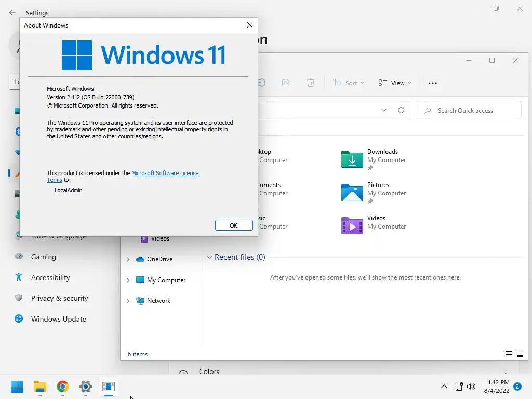Open Settings from taskbar gear icon
Image resolution: width=532 pixels, height=399 pixels.
click(x=86, y=387)
